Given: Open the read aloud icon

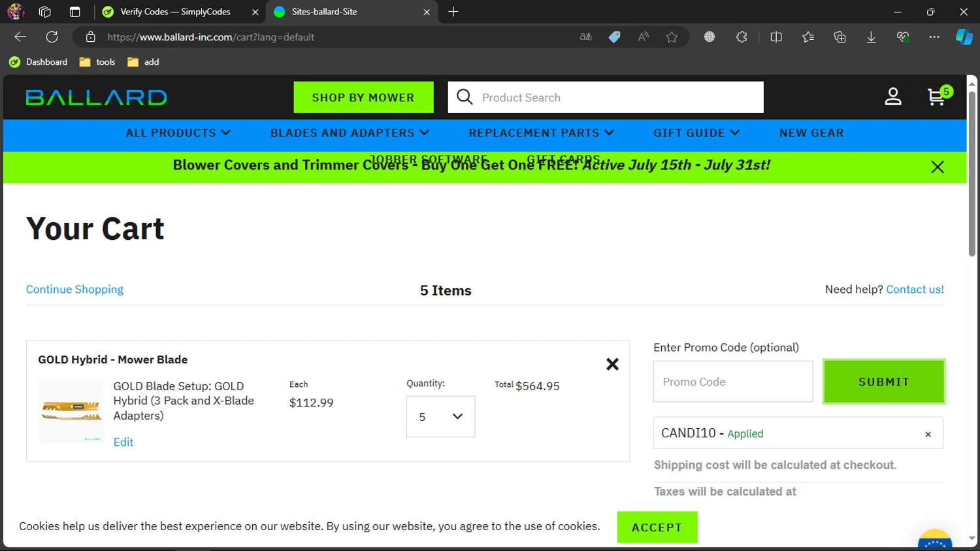Looking at the screenshot, I should pyautogui.click(x=644, y=37).
